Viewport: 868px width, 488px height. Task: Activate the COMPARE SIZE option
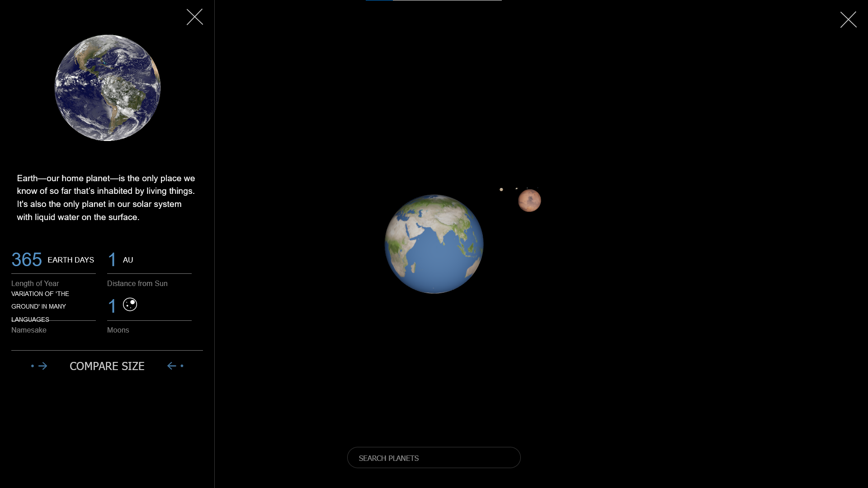point(107,366)
